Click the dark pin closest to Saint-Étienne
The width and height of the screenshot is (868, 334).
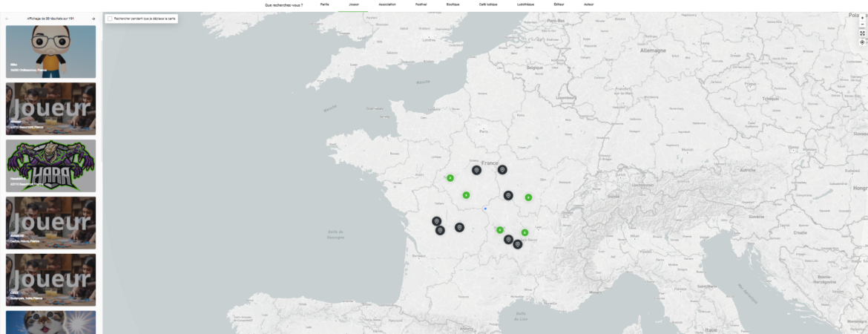[517, 243]
